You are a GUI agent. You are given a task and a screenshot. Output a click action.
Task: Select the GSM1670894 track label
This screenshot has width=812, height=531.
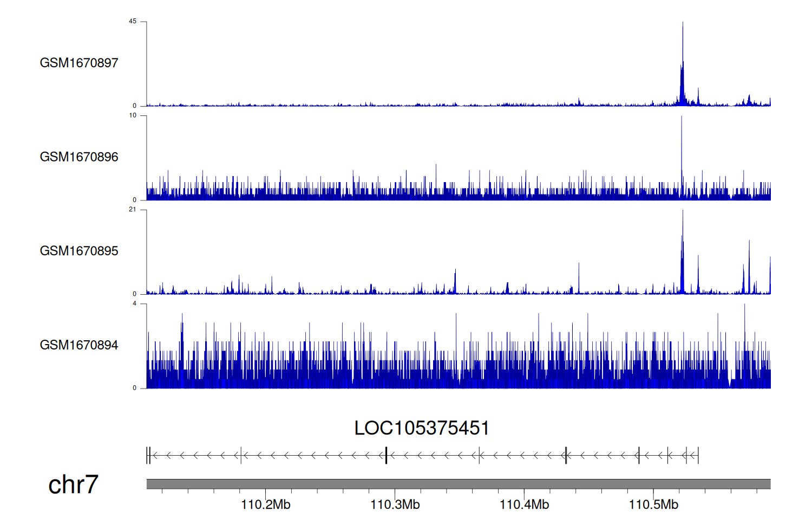[79, 345]
